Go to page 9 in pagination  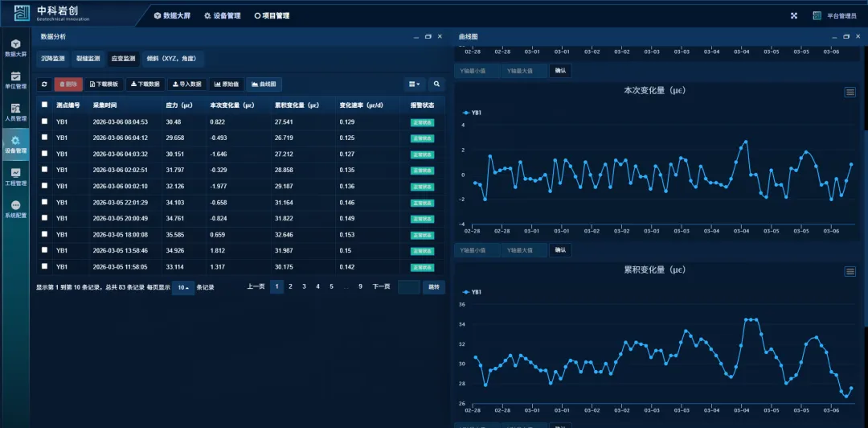(x=360, y=286)
